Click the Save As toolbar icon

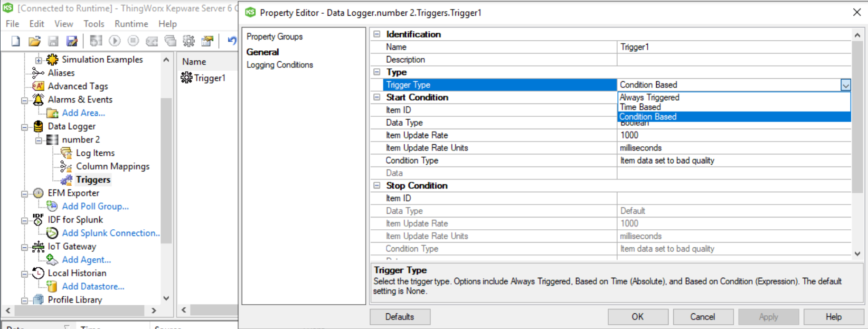point(72,41)
